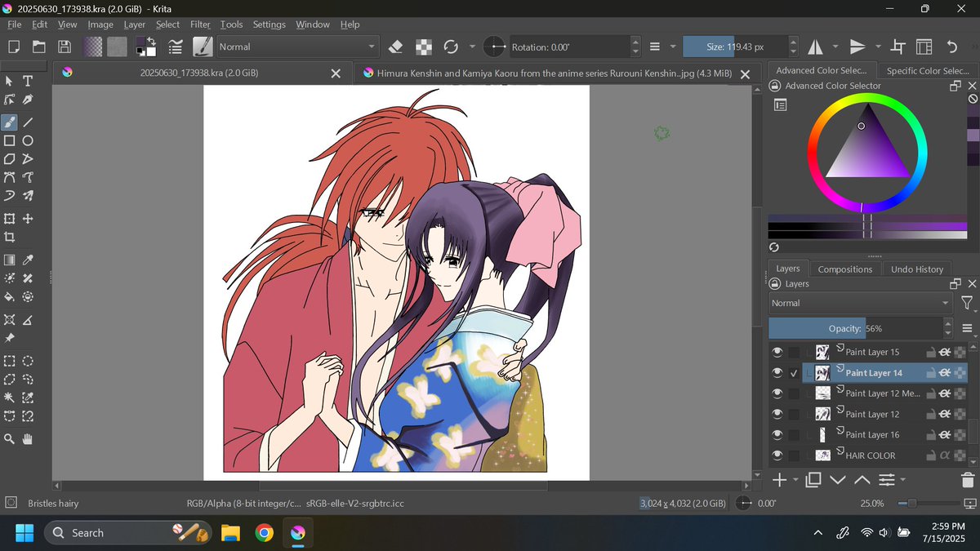The image size is (980, 551).
Task: Select the Fill bucket tool
Action: pyautogui.click(x=10, y=297)
